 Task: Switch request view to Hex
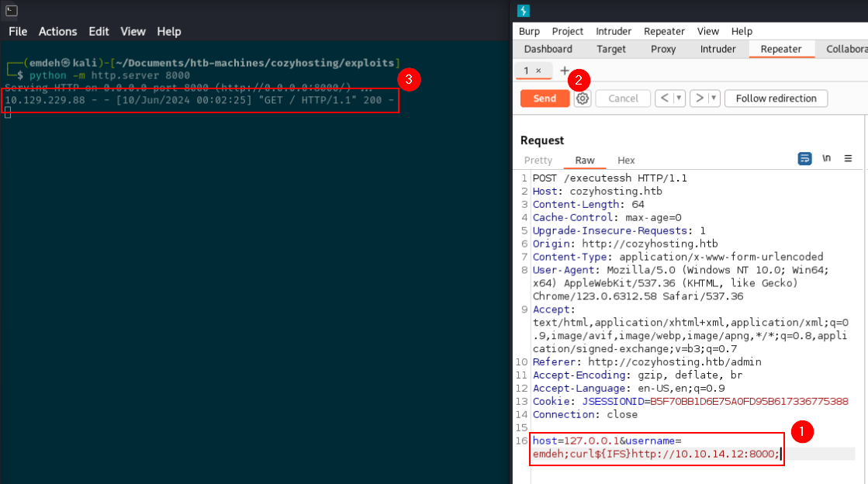(x=626, y=160)
